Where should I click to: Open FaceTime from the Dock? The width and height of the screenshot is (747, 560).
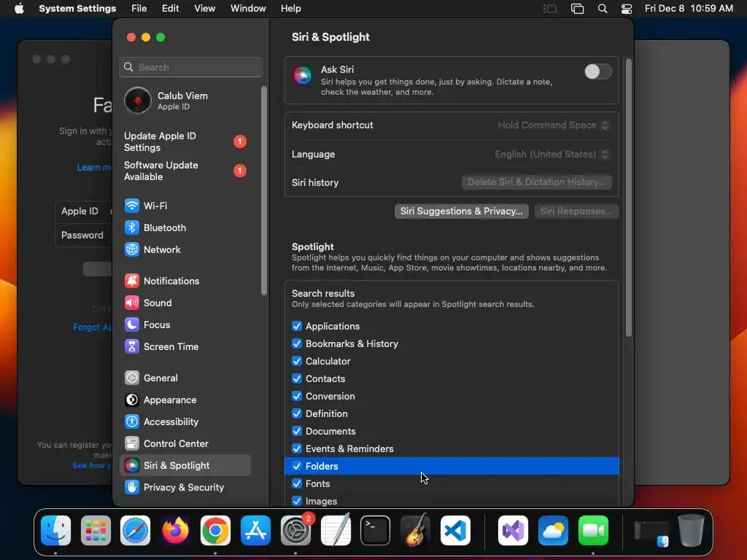point(593,531)
